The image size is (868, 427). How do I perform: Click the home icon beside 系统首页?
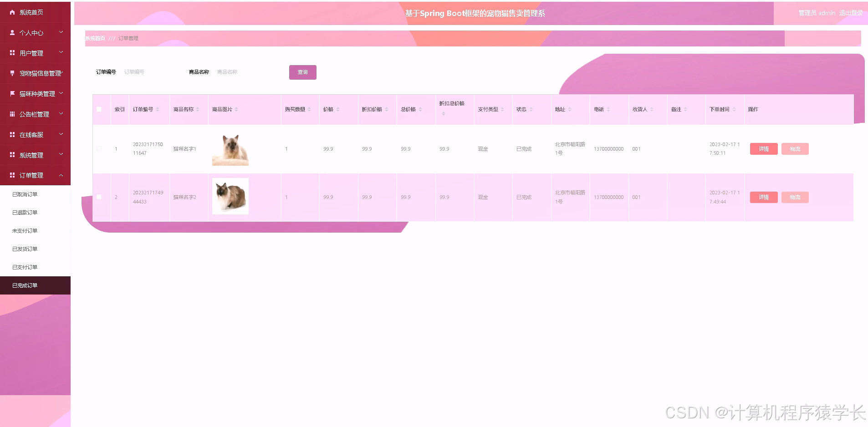click(x=12, y=12)
